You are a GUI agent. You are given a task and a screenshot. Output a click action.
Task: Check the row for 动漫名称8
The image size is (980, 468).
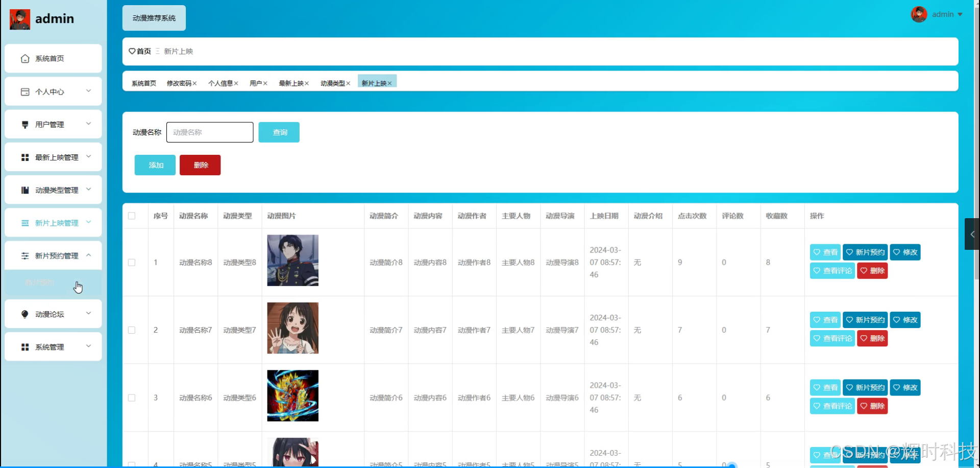coord(132,263)
